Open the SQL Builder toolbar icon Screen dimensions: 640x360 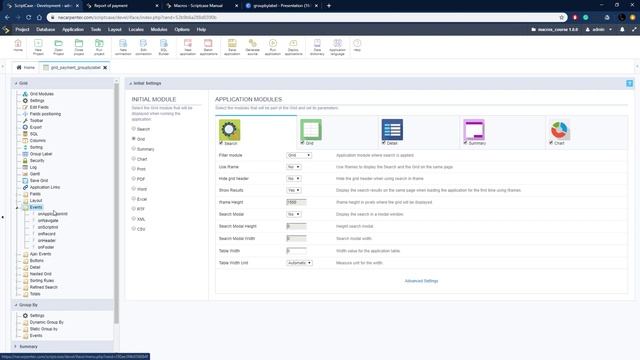tap(164, 47)
